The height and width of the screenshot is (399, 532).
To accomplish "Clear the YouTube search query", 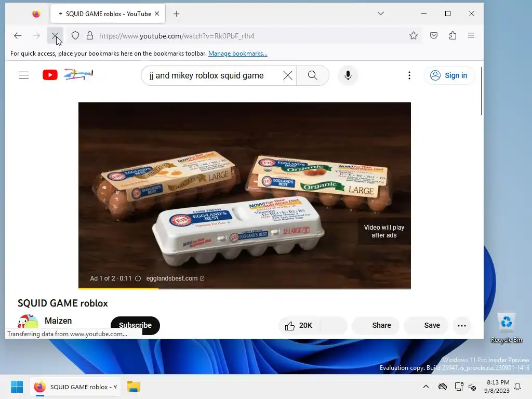I will [x=288, y=75].
